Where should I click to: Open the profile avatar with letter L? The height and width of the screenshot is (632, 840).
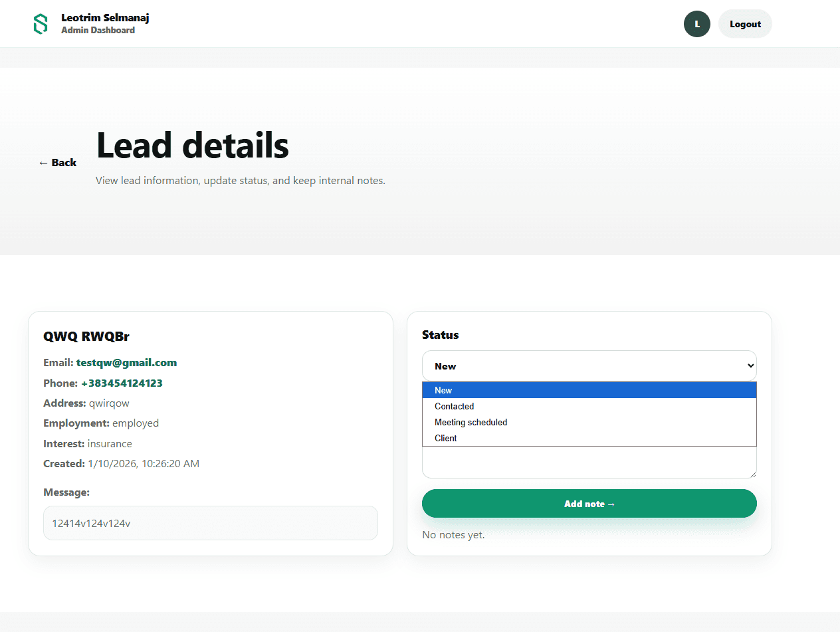[696, 23]
